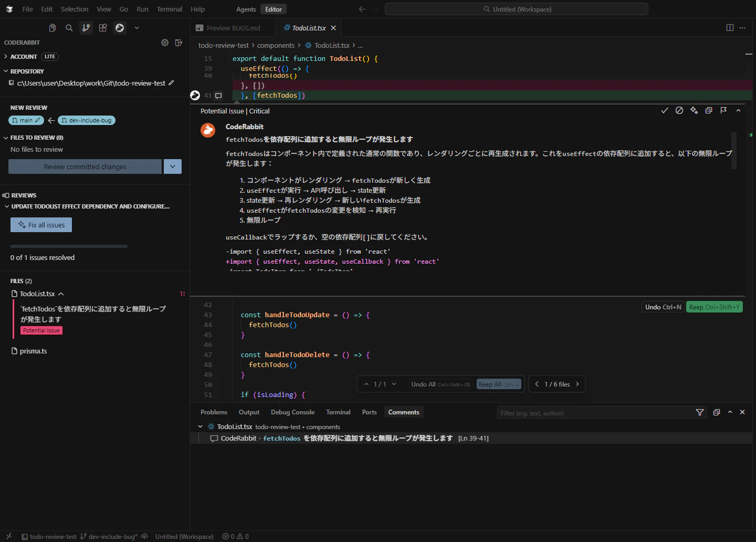Click the remote connection icon in the status bar
This screenshot has width=756, height=542.
(9, 536)
